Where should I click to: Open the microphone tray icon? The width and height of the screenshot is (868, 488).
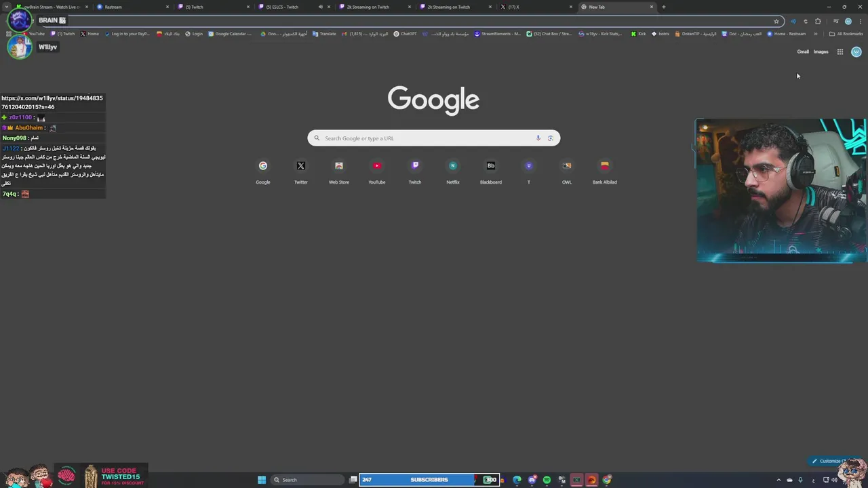point(801,480)
